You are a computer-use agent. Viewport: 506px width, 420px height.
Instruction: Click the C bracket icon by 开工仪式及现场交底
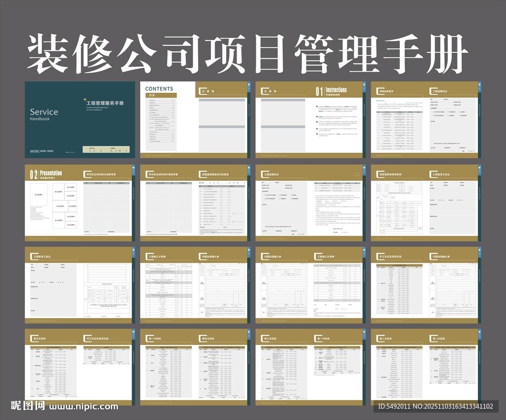pyautogui.click(x=378, y=255)
